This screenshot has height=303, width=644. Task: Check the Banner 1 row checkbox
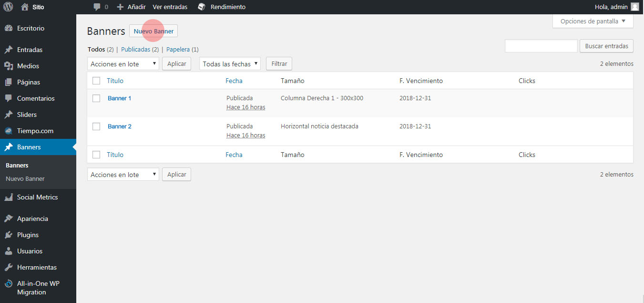96,98
